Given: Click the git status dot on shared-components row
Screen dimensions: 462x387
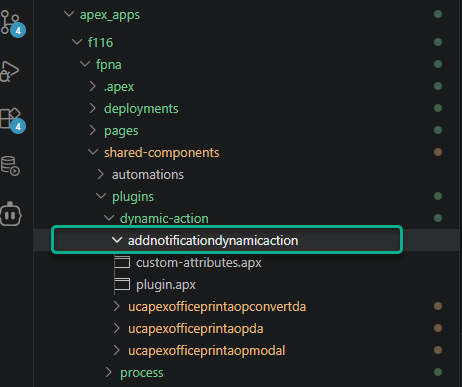Looking at the screenshot, I should point(438,152).
